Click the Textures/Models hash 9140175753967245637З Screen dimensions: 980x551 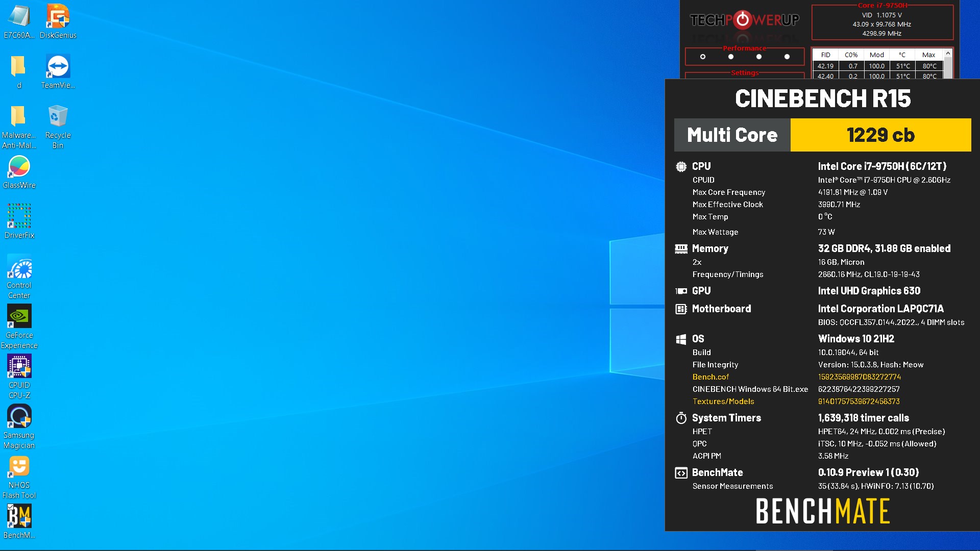click(859, 402)
